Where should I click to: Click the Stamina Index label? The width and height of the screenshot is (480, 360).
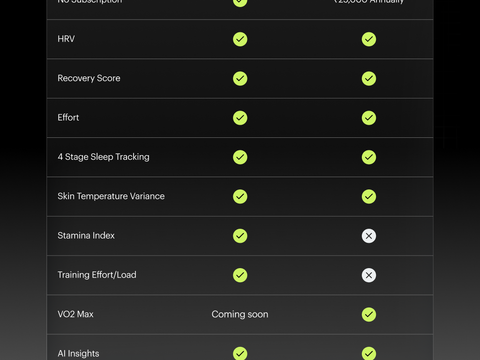86,236
